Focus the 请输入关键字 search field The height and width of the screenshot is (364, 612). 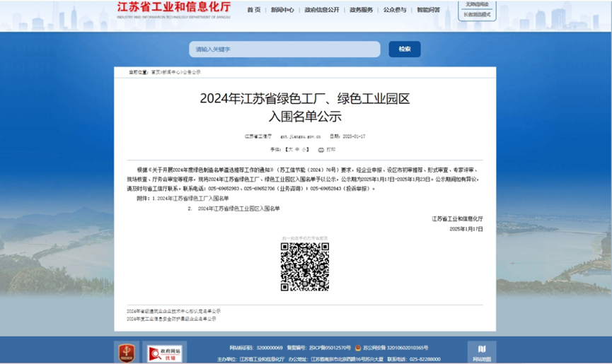[284, 49]
